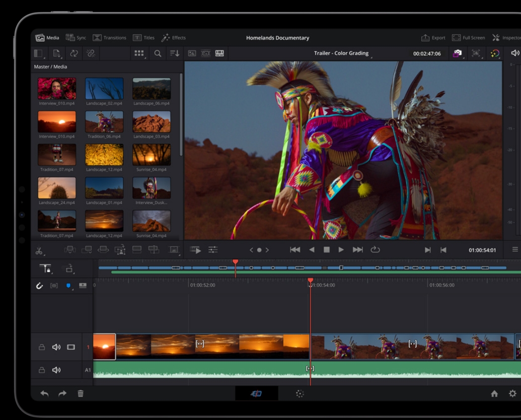Click the append to end icon
Image resolution: width=521 pixels, height=420 pixels.
pos(87,250)
